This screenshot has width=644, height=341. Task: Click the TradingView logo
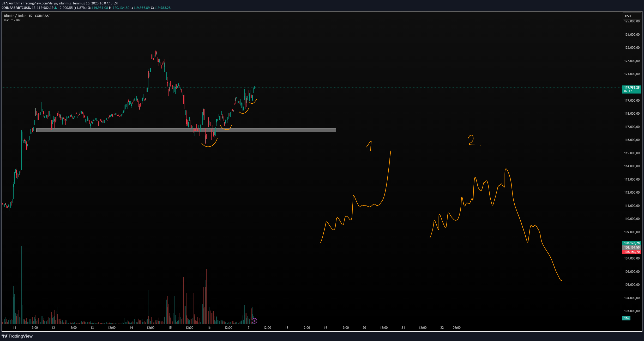click(x=17, y=336)
